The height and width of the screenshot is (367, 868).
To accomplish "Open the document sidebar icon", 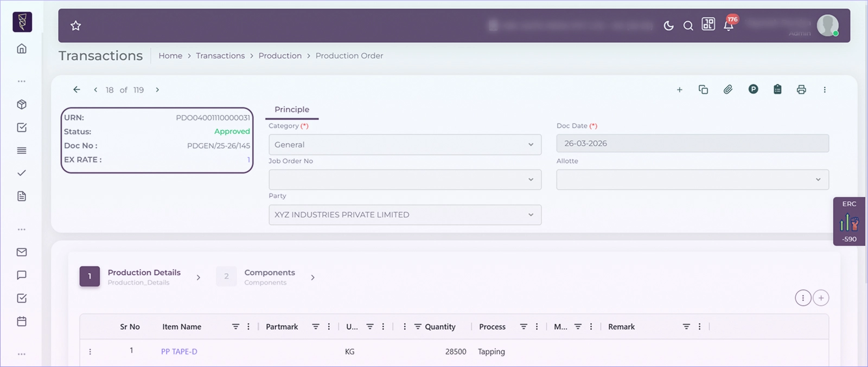I will [x=22, y=196].
